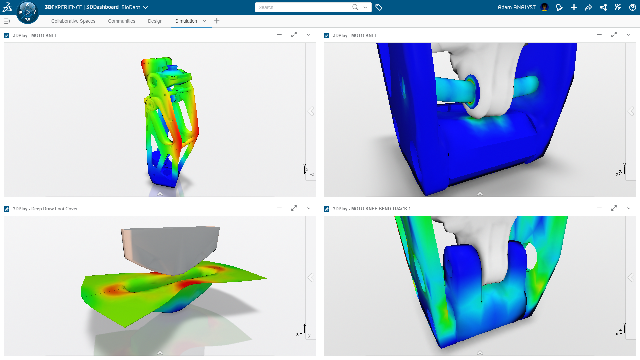Minimize the top-right 3DPlay widget
The width and height of the screenshot is (640, 360).
coord(600,35)
